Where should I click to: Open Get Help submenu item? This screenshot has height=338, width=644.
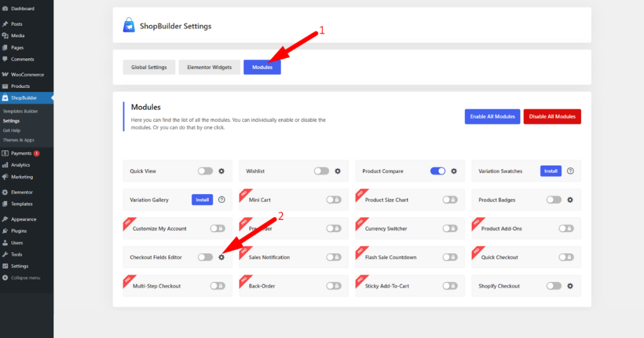[x=11, y=131]
